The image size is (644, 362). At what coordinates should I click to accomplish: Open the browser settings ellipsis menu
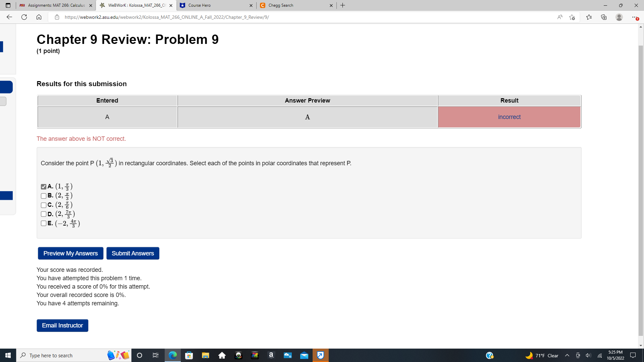pos(635,17)
